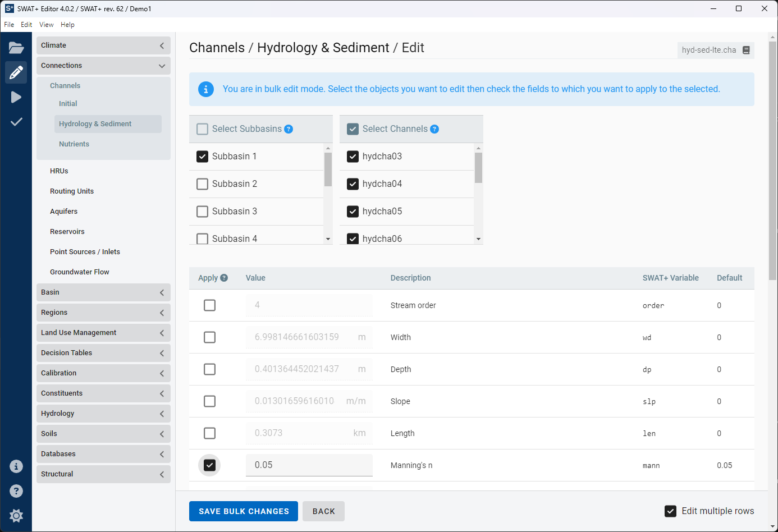Select the edit pencil icon in sidebar

pos(16,72)
